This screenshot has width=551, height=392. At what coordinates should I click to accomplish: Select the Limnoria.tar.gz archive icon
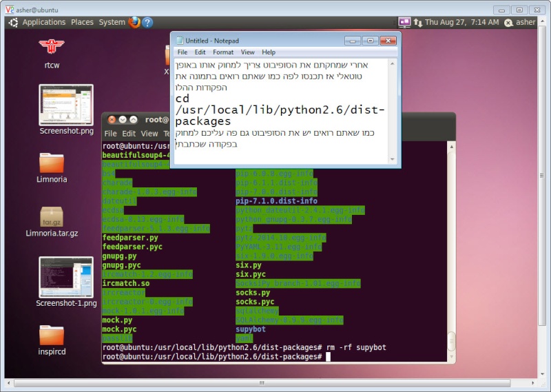point(52,221)
